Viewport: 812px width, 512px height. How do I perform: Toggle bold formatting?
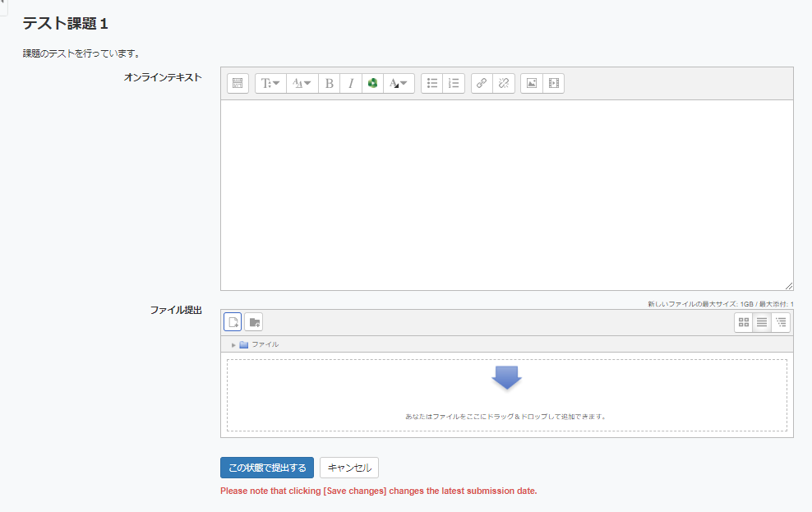pyautogui.click(x=330, y=83)
